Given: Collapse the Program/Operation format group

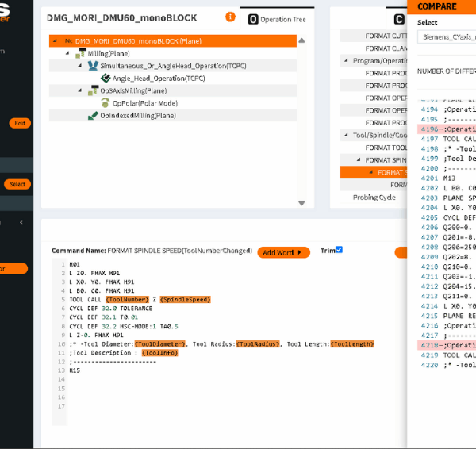Looking at the screenshot, I should coord(346,61).
